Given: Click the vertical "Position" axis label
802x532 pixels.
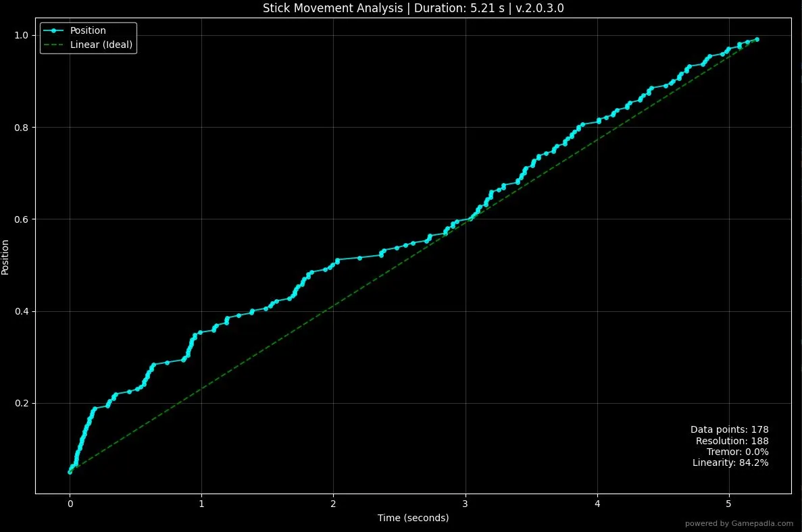Looking at the screenshot, I should [x=5, y=258].
